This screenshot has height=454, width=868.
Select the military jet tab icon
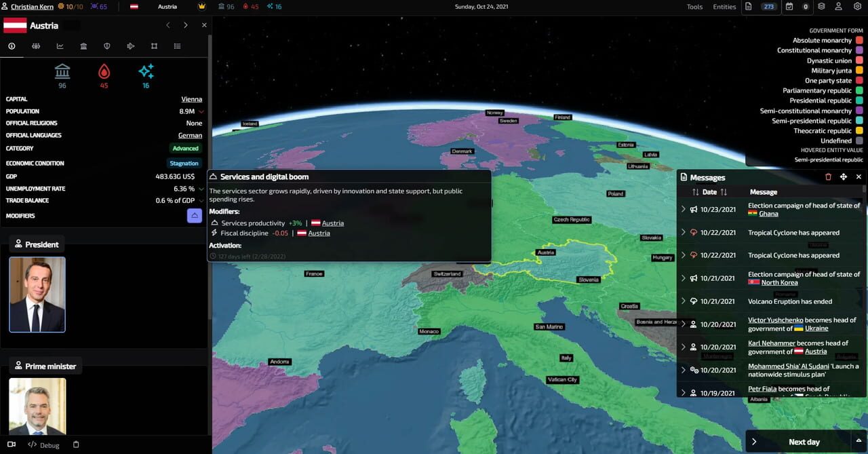click(x=131, y=46)
